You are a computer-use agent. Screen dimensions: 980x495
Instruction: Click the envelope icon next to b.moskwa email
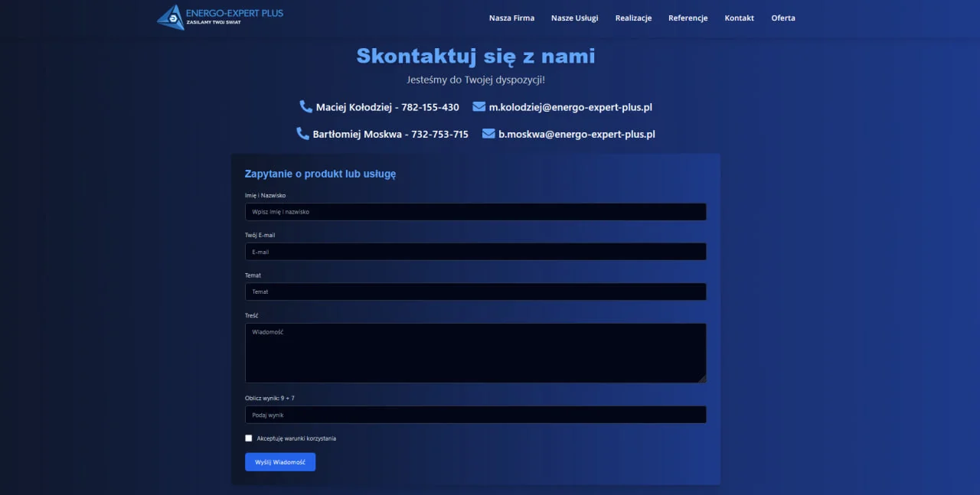tap(488, 134)
